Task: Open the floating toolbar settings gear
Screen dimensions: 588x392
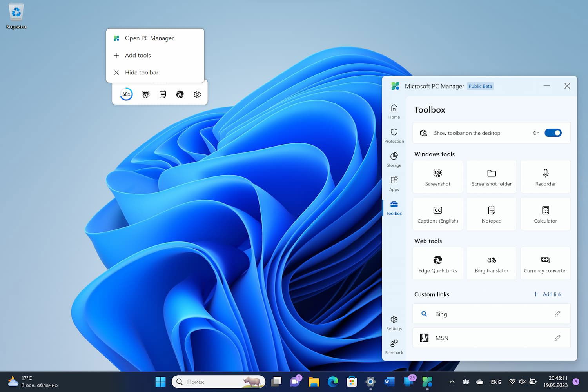Action: click(x=197, y=94)
